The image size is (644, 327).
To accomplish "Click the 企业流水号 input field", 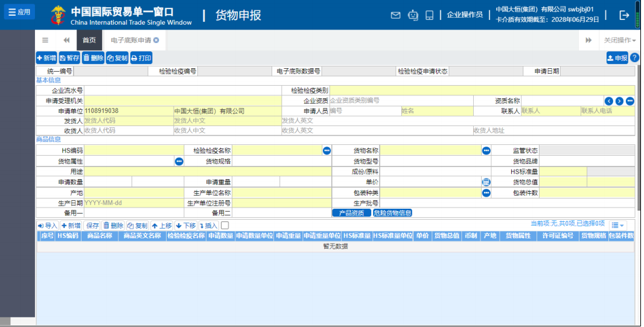I will pos(183,90).
